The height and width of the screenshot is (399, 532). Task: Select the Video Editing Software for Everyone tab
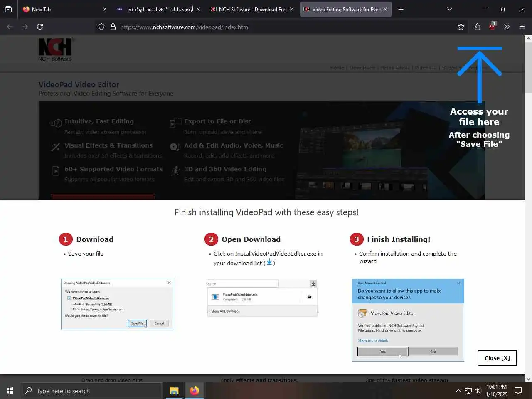[346, 9]
